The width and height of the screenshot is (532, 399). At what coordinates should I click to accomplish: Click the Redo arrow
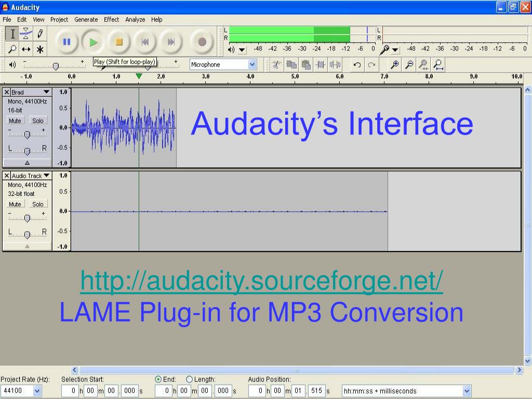[x=371, y=64]
